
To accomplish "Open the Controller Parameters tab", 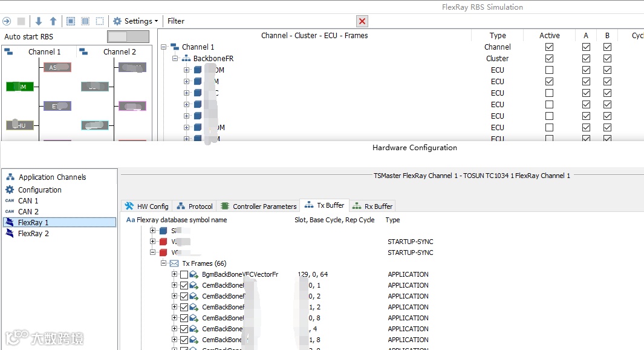I will click(x=258, y=206).
